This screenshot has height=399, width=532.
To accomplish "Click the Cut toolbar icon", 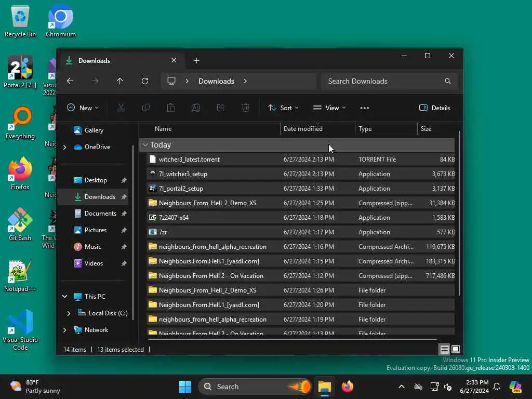I will point(121,108).
